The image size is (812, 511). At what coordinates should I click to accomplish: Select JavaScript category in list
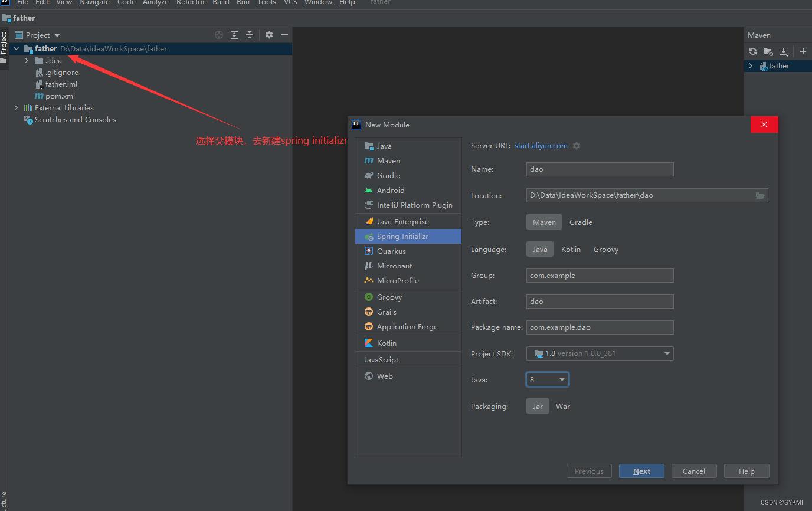408,359
